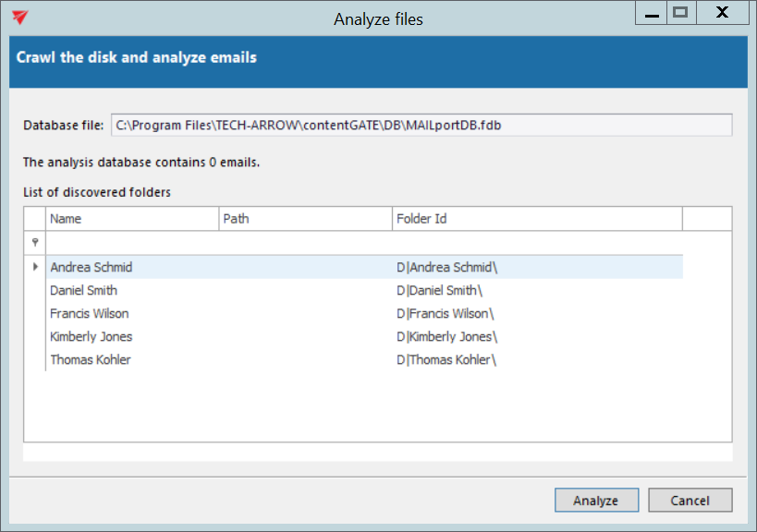The image size is (757, 532).
Task: Maximize the Analyze files window
Action: pyautogui.click(x=680, y=14)
